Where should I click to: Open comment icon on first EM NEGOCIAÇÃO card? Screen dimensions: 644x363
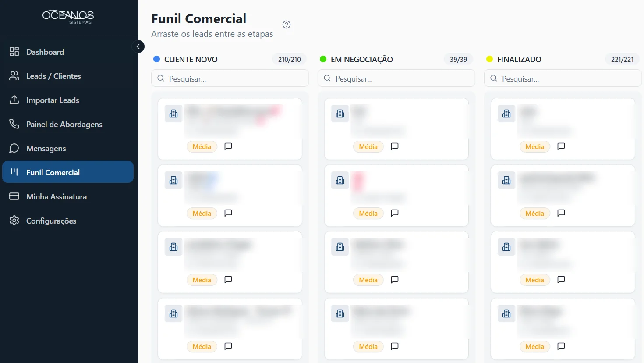pyautogui.click(x=395, y=146)
